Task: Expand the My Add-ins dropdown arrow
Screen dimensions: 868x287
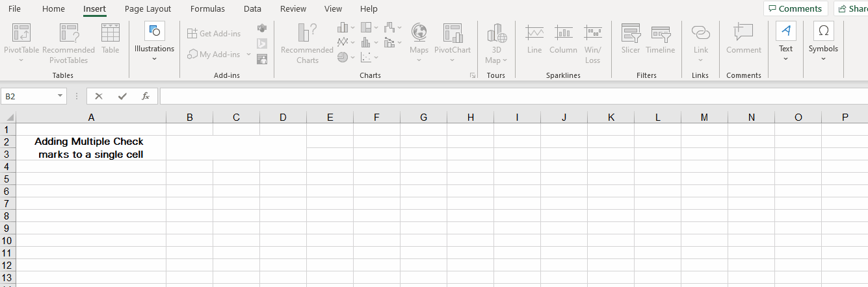Action: point(248,54)
